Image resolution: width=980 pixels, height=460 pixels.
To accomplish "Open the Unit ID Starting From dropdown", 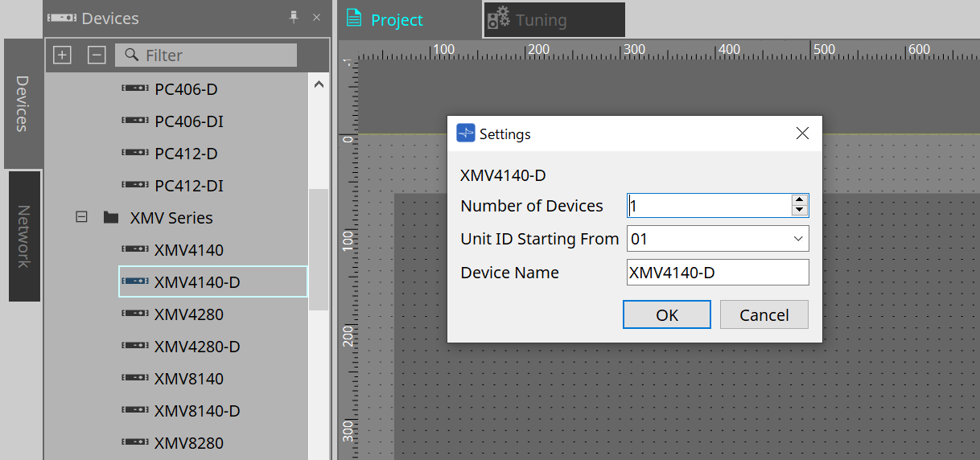I will [718, 239].
